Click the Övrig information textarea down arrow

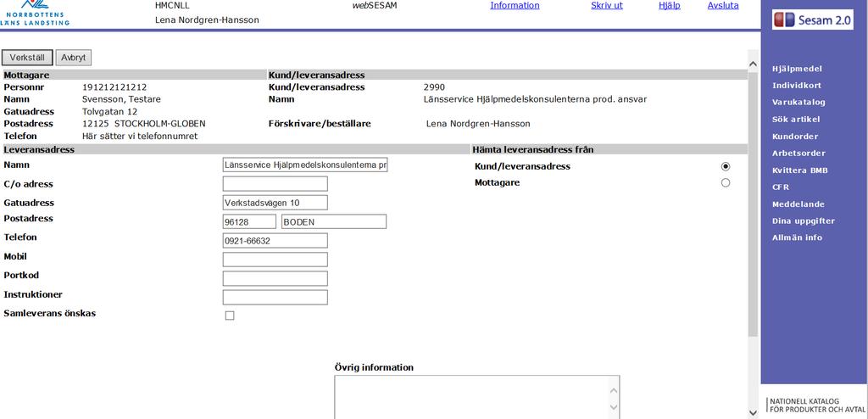(x=614, y=407)
